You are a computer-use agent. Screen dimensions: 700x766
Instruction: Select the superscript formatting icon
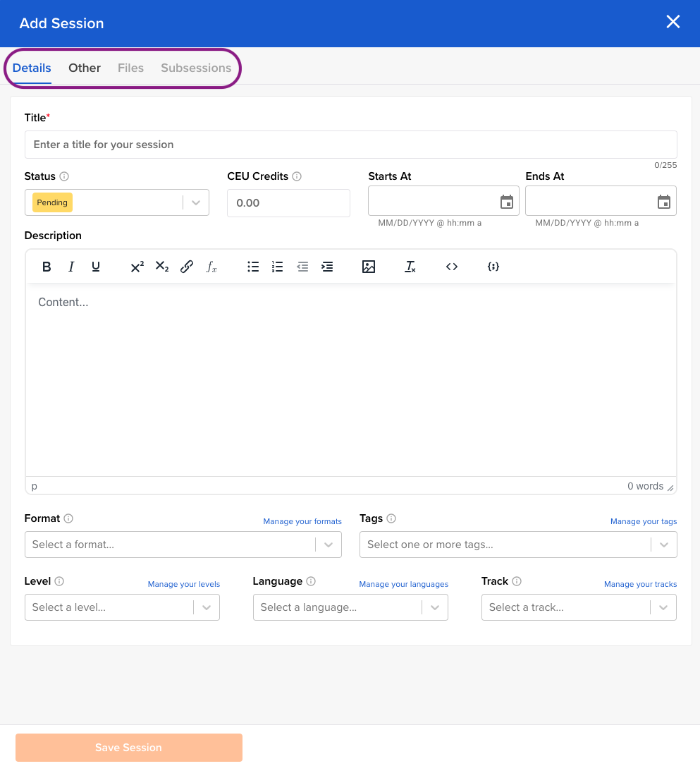coord(136,267)
